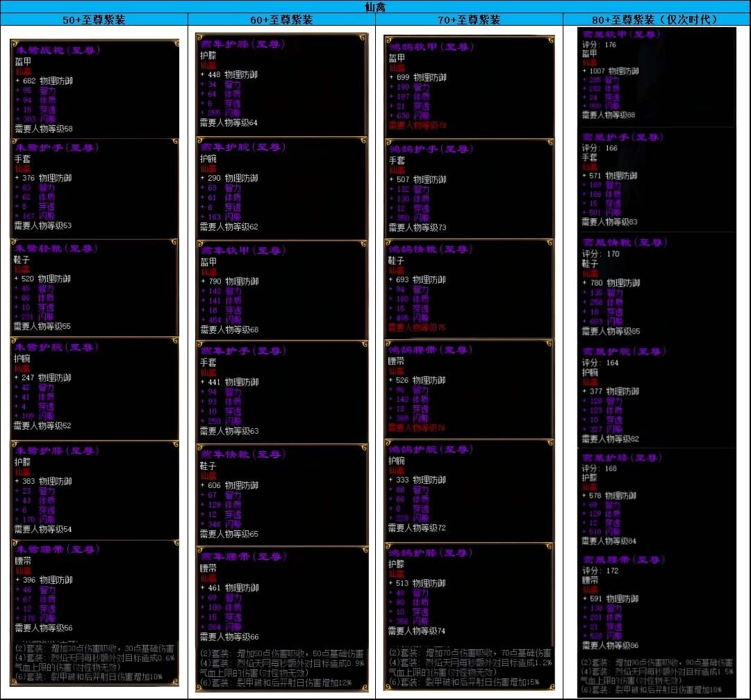Click the '需要人物等级73' requirement line
Screen dimensions: 751x700
(x=418, y=227)
